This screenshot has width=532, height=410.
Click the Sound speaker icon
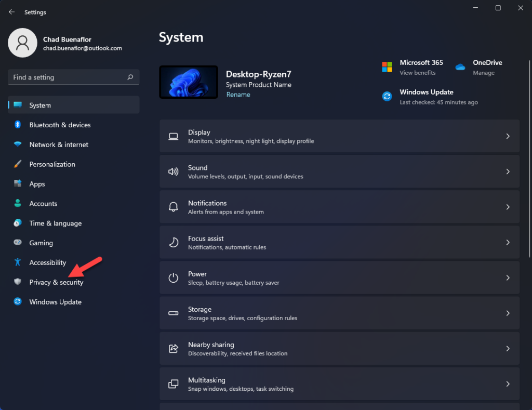[174, 171]
